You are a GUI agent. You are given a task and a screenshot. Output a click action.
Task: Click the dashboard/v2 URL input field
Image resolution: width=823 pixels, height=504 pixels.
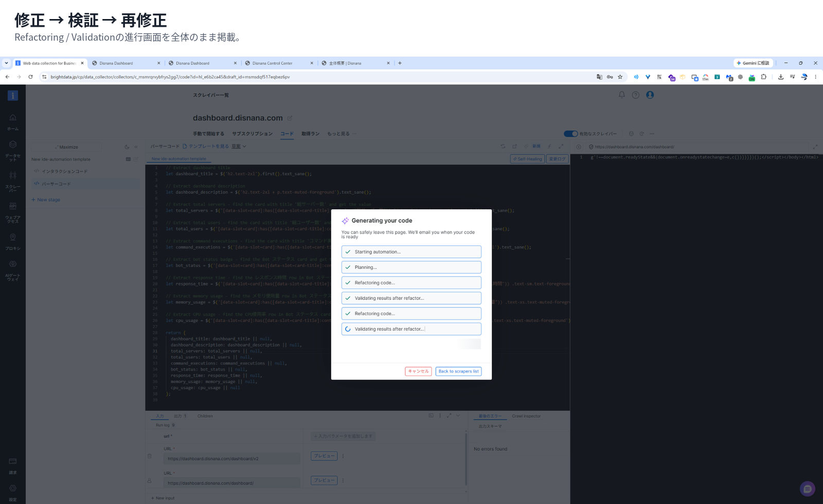tap(232, 459)
